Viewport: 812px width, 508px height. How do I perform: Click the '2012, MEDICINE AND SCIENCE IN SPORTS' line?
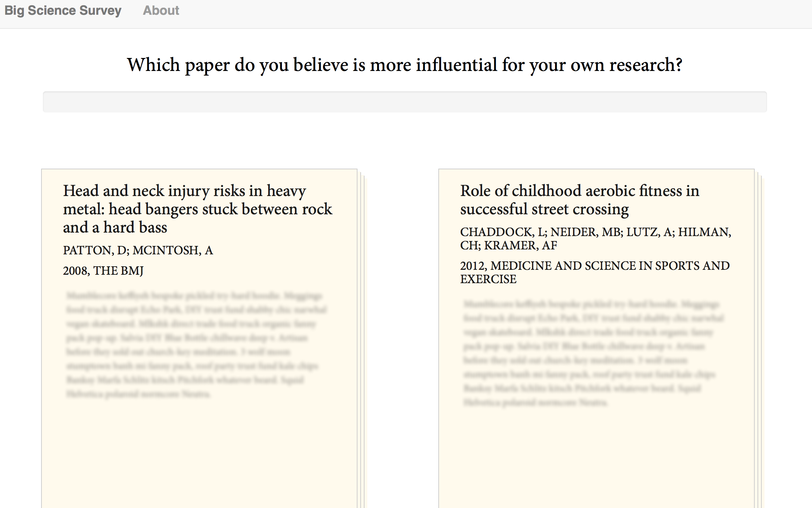pos(595,266)
